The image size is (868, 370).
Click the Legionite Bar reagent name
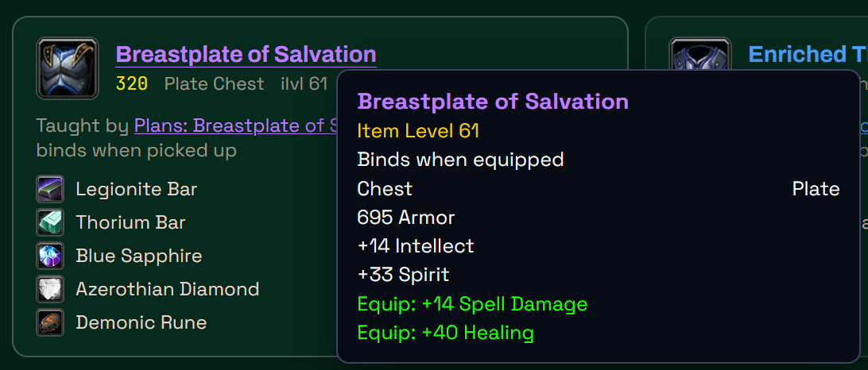coord(136,189)
